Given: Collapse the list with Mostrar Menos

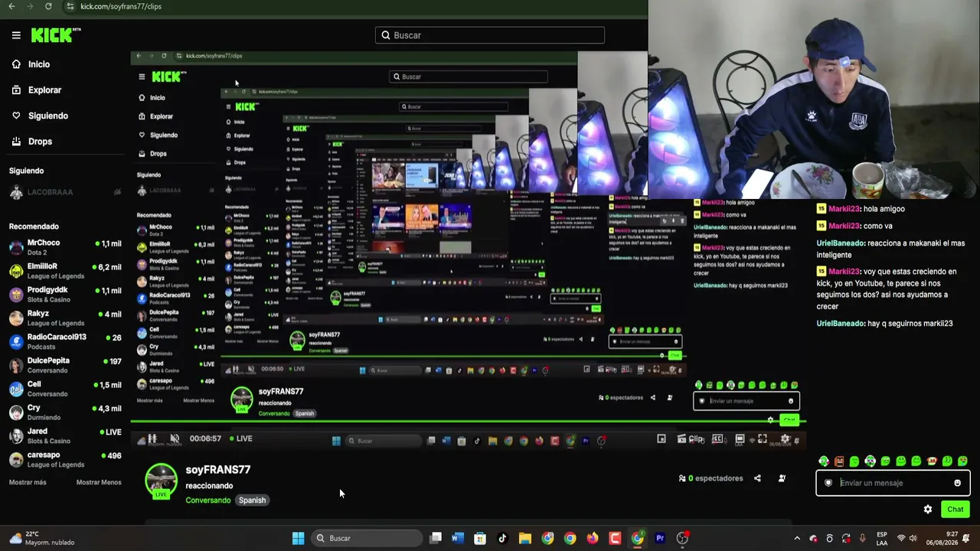Looking at the screenshot, I should [99, 483].
